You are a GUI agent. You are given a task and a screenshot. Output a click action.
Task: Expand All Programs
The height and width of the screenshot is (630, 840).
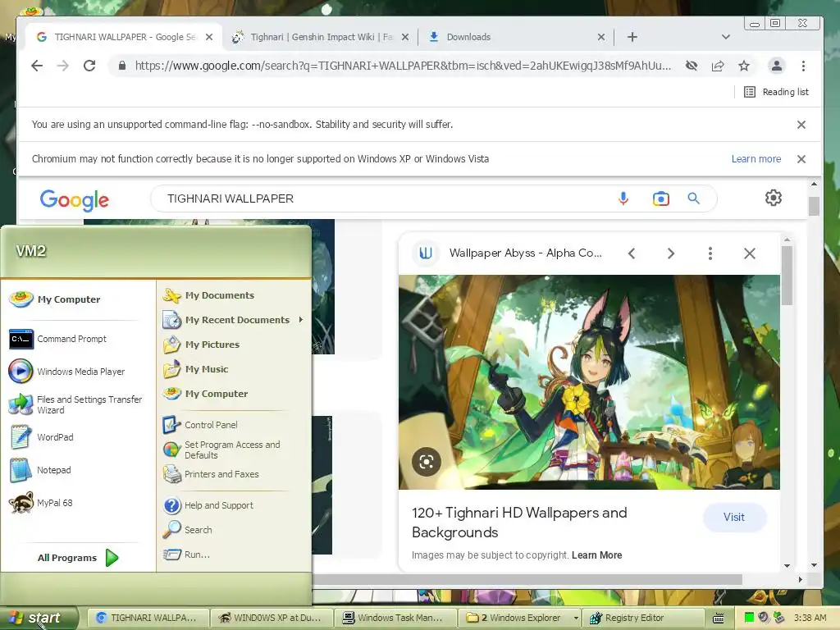78,558
